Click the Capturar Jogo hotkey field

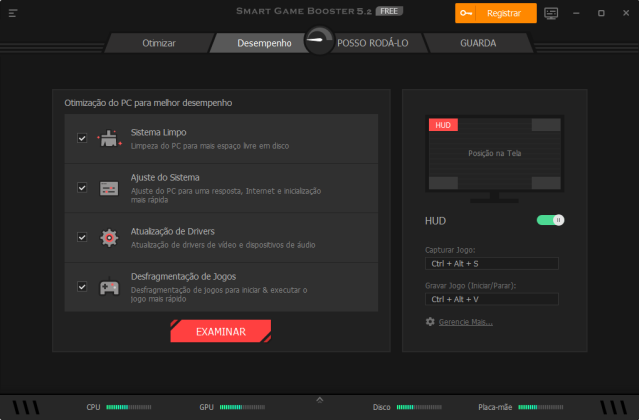[x=491, y=264]
